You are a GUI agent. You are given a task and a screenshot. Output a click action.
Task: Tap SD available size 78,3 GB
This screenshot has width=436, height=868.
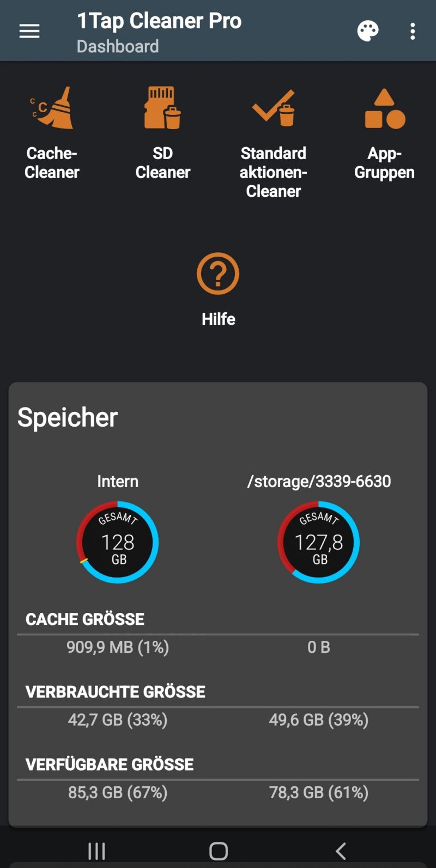(319, 792)
